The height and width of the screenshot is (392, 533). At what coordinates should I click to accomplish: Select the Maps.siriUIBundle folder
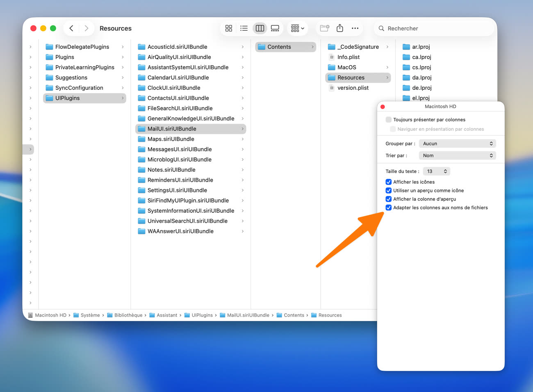click(x=171, y=139)
